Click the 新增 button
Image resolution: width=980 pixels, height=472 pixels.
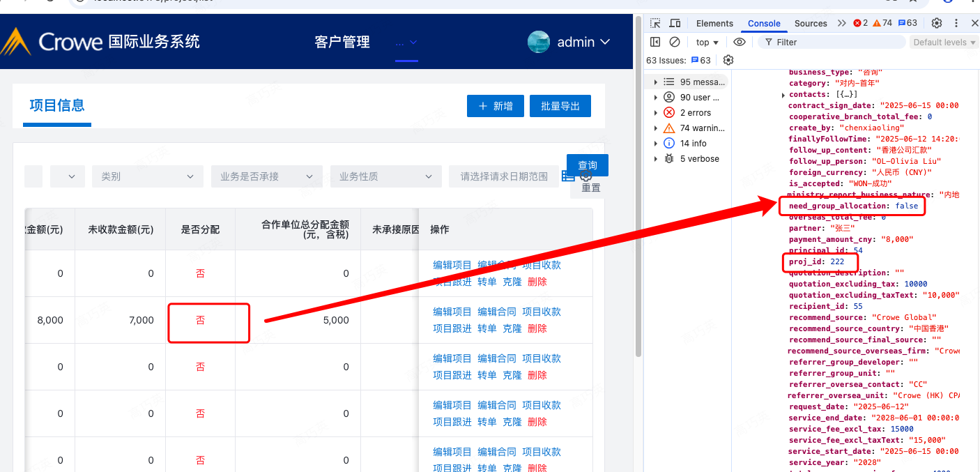496,106
